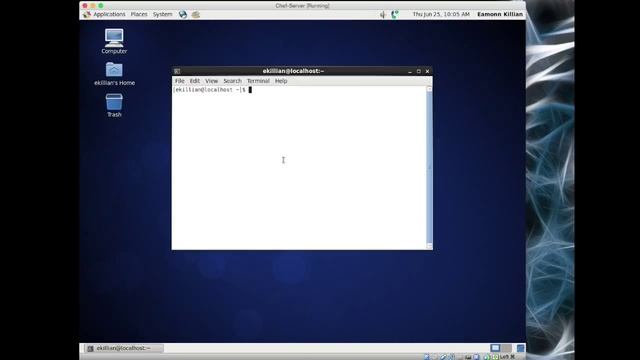This screenshot has width=640, height=360.
Task: Click the network connection icon in top panel
Action: (x=394, y=15)
